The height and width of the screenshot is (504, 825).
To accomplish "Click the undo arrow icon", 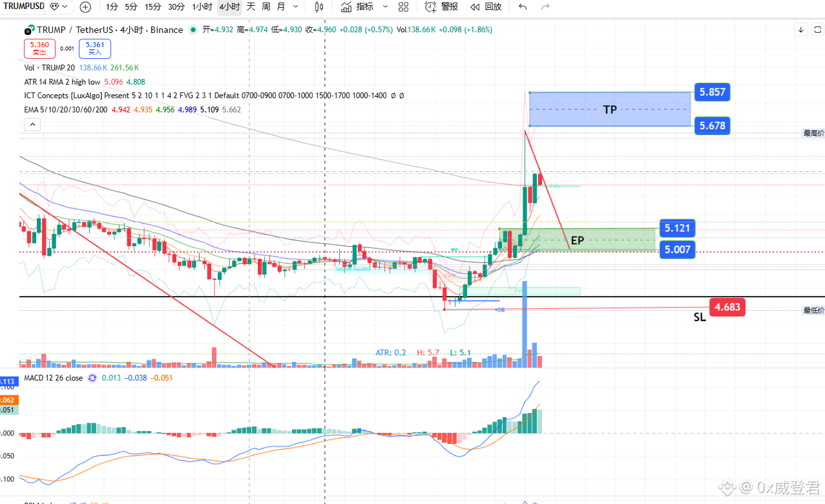I will [x=523, y=7].
